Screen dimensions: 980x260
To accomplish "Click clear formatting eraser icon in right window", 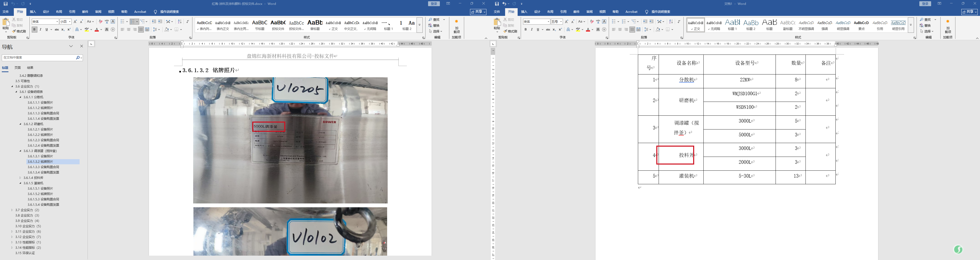I will [592, 22].
